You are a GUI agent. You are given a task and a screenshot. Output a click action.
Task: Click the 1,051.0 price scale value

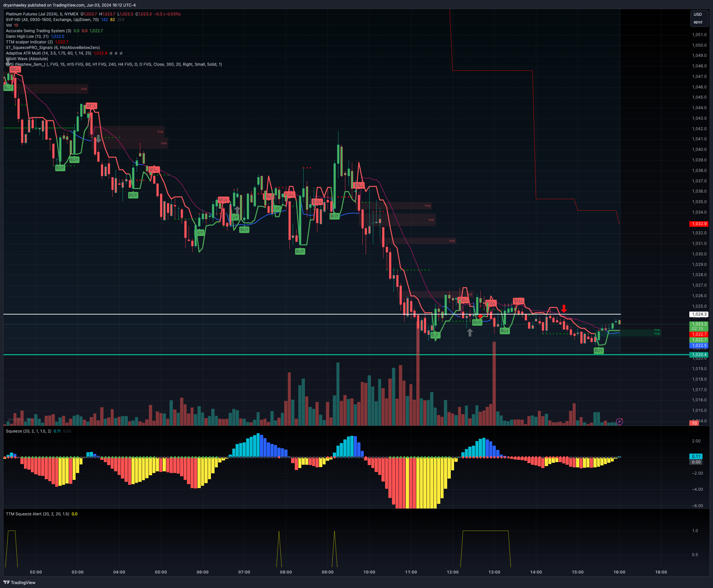click(700, 35)
